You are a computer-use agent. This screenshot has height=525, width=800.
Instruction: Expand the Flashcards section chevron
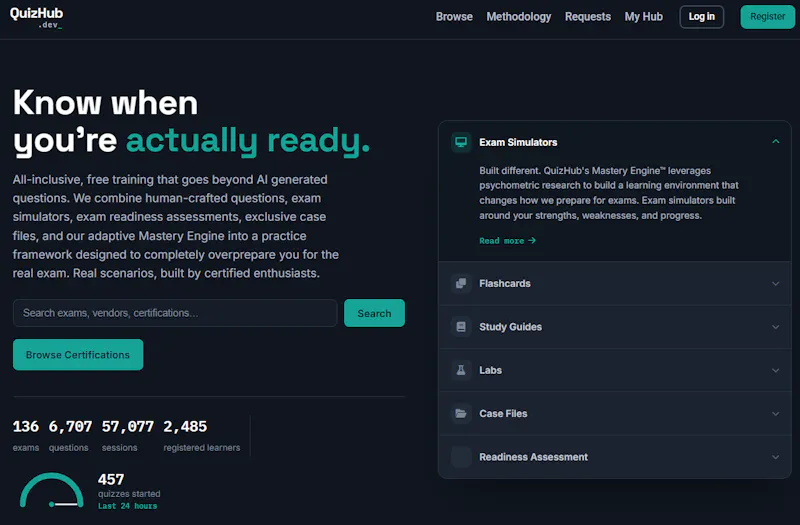pyautogui.click(x=776, y=284)
